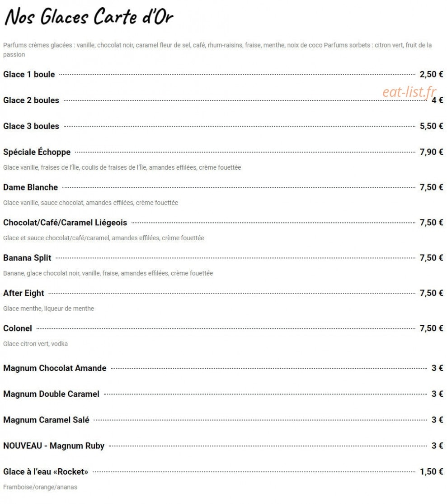Choose Magnum Chocolat Amande

click(55, 368)
